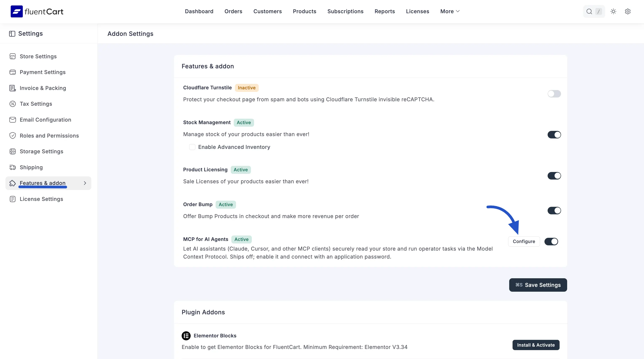The image size is (644, 359).
Task: Switch off the Order Bump toggle
Action: coord(554,211)
